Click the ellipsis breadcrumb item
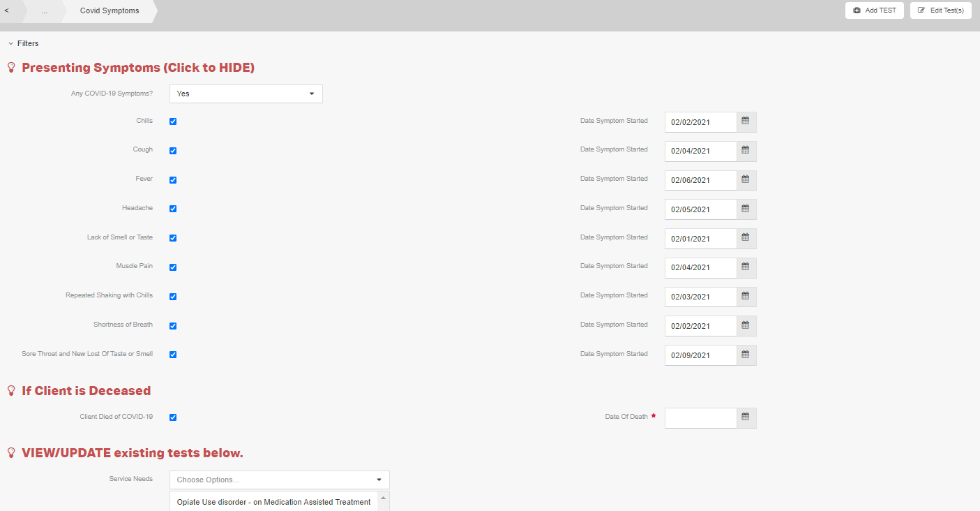 click(44, 11)
